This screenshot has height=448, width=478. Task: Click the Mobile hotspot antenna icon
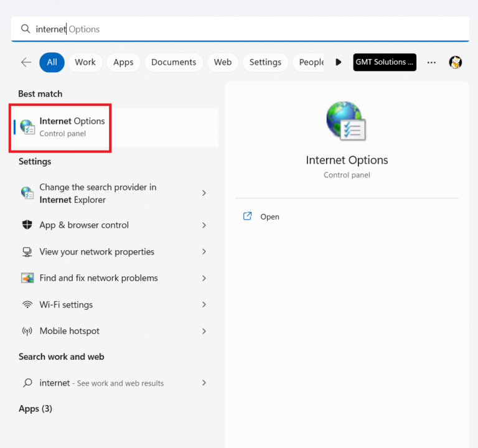(x=27, y=331)
